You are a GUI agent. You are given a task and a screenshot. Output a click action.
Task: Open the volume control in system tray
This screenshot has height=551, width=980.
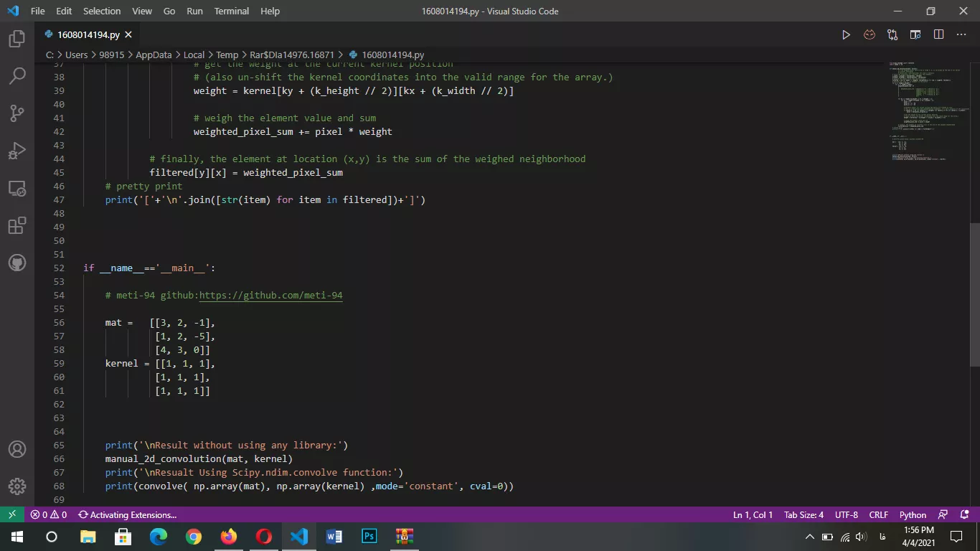862,536
